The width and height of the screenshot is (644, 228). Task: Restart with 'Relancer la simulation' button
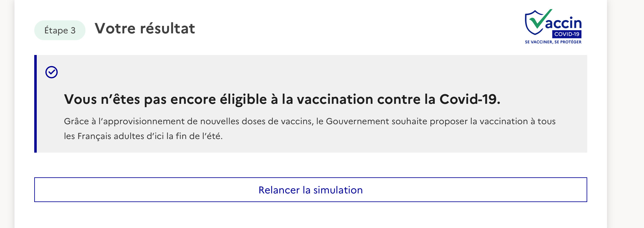point(310,190)
